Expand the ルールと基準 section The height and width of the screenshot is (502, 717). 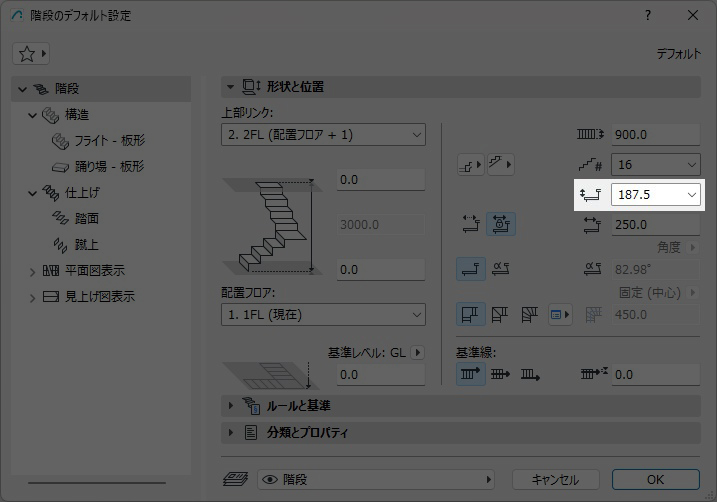[298, 405]
